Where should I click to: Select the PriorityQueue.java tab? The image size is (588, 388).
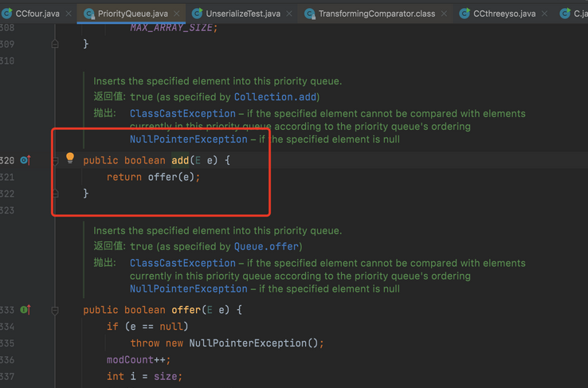coord(133,14)
